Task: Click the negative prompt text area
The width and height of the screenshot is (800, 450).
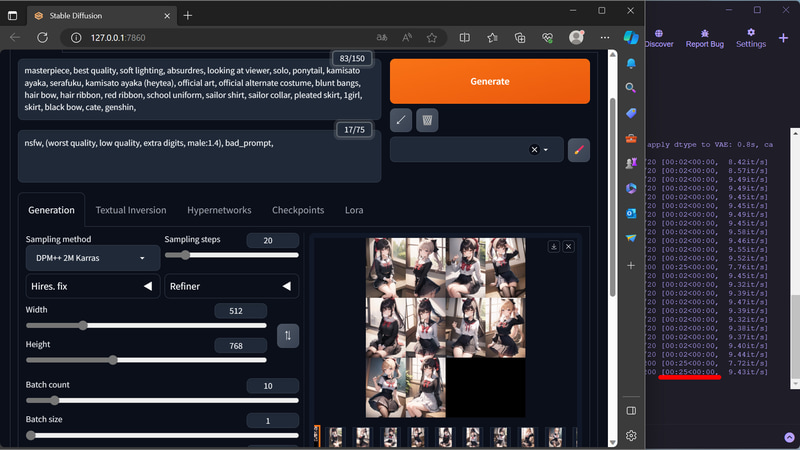Action: 199,157
